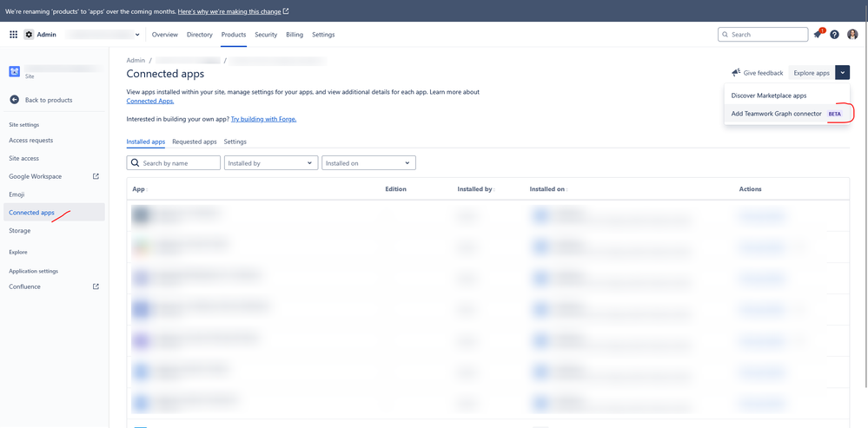The width and height of the screenshot is (868, 428).
Task: Go to the Directory tab
Action: [199, 34]
